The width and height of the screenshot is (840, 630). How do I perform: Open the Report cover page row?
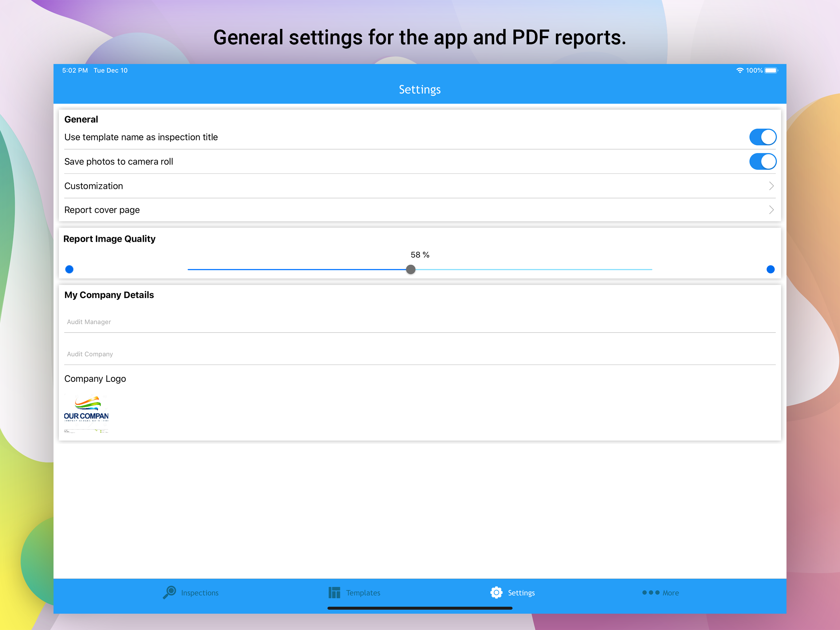[102, 210]
